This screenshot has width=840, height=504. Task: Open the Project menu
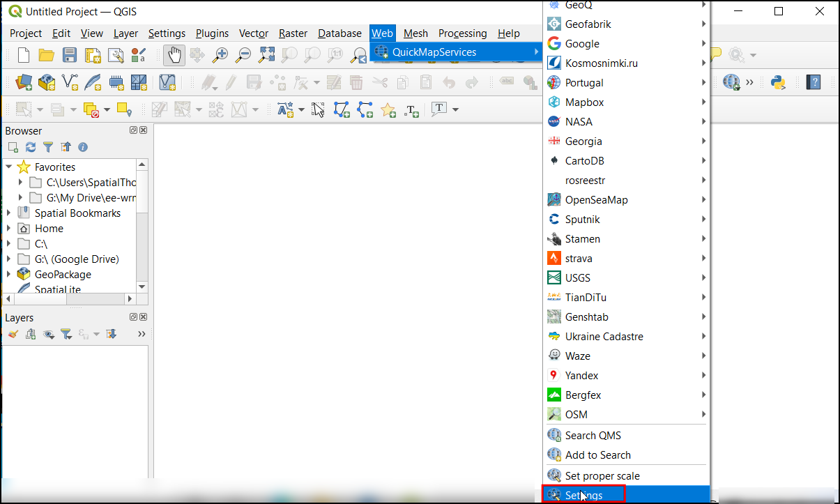click(x=26, y=33)
